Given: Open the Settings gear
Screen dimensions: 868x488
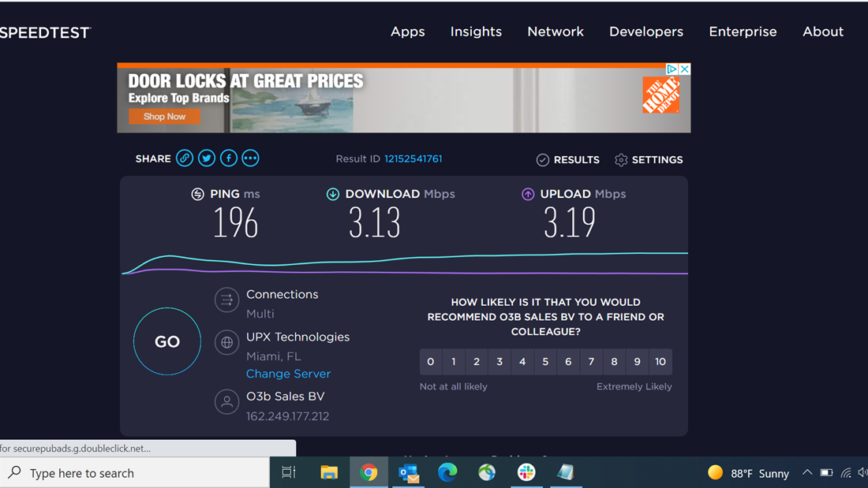Looking at the screenshot, I should click(649, 160).
